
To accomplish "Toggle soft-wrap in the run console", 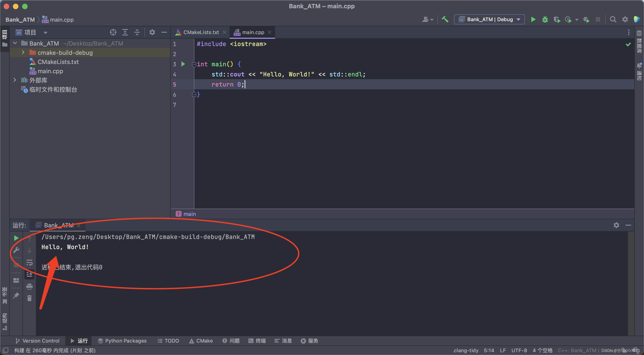I will coord(29,263).
